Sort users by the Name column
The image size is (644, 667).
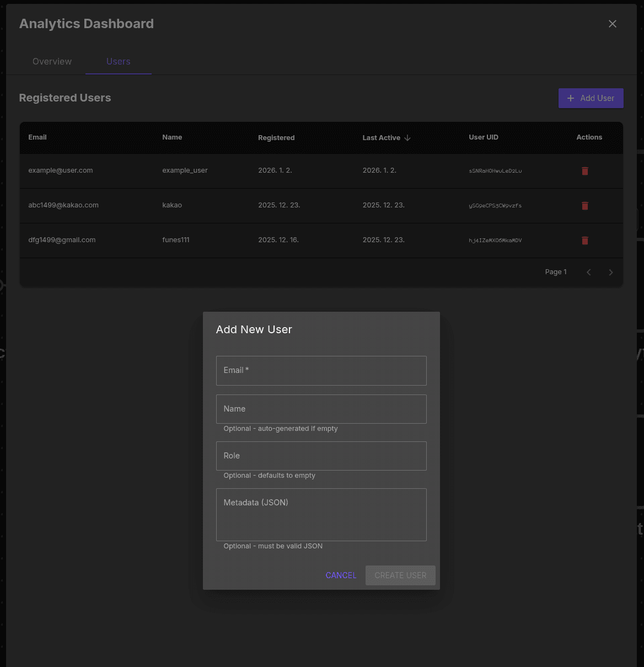(x=172, y=137)
